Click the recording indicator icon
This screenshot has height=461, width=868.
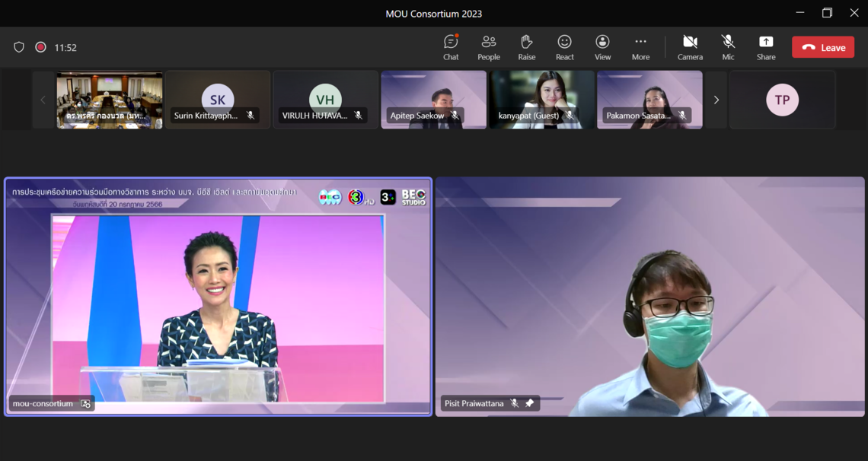click(x=41, y=47)
